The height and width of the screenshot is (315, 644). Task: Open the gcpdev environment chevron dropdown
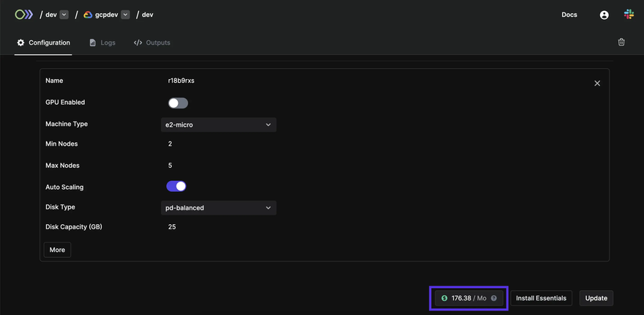[125, 15]
